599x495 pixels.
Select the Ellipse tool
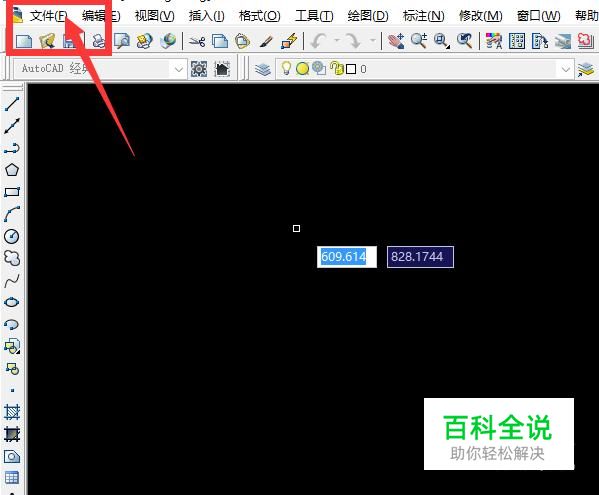coord(12,302)
